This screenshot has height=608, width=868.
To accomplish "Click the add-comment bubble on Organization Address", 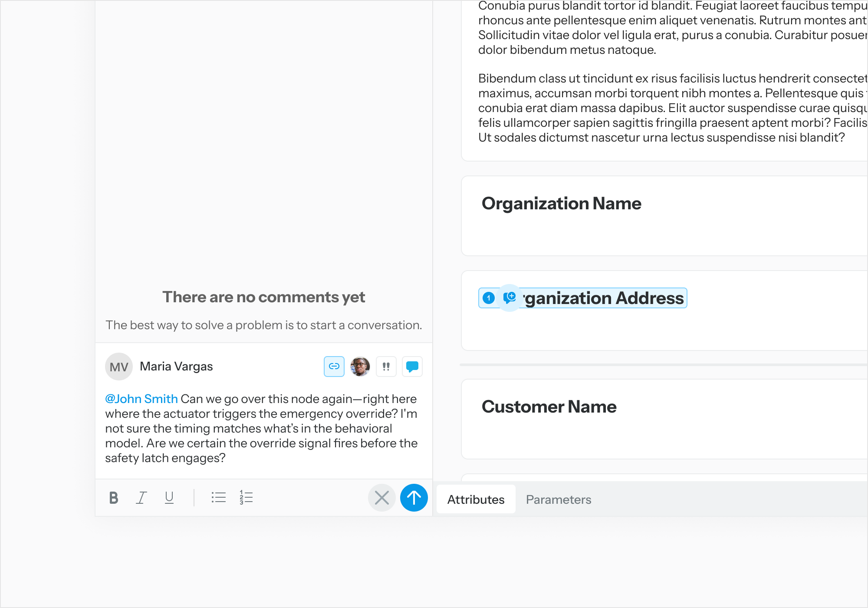I will coord(510,297).
